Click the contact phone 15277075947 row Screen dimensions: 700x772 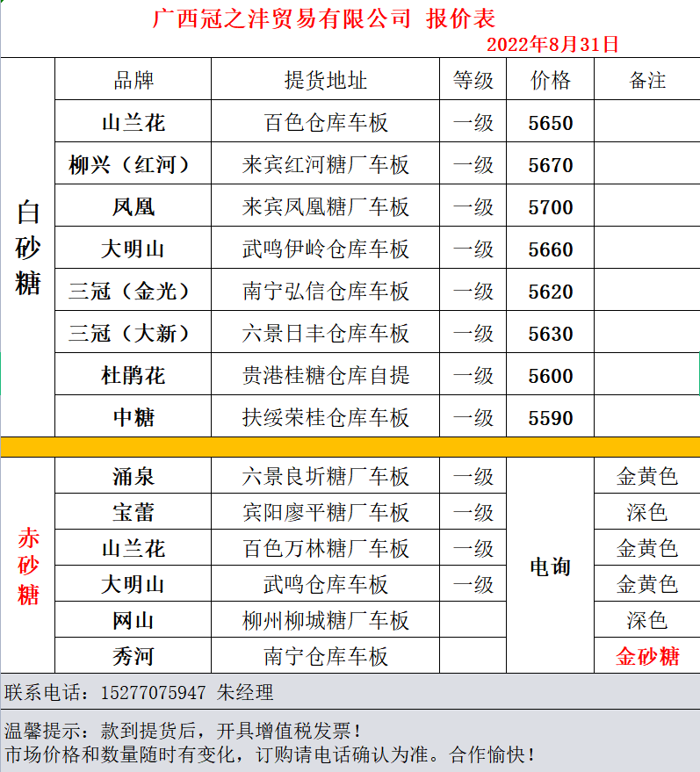click(x=141, y=693)
